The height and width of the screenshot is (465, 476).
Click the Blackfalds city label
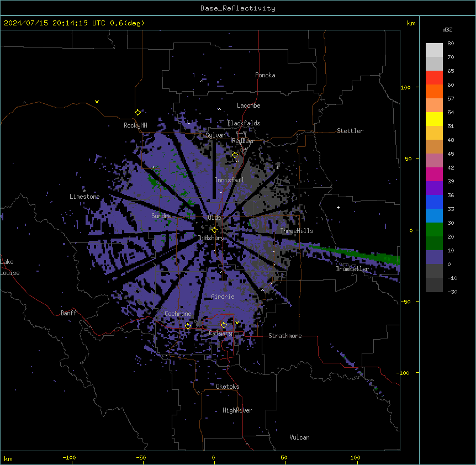click(244, 123)
